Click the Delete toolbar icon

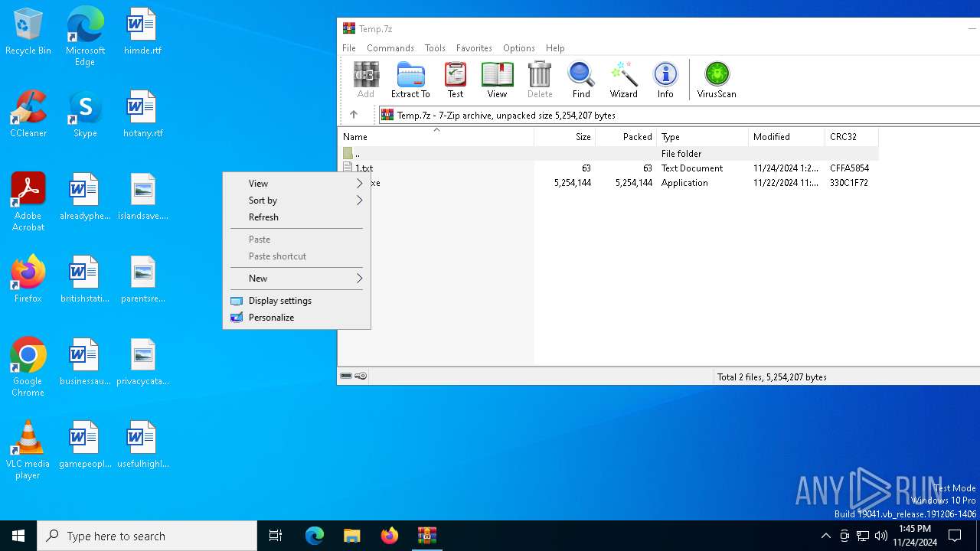click(540, 80)
